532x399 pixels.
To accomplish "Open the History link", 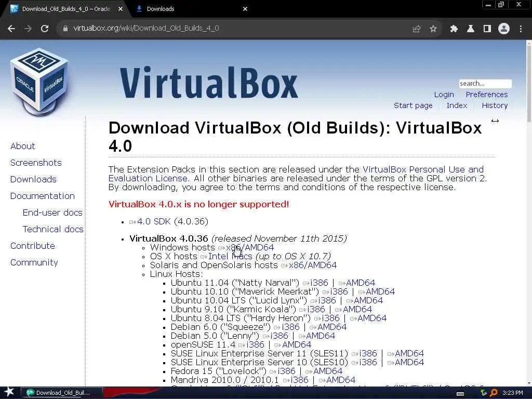I will [495, 105].
